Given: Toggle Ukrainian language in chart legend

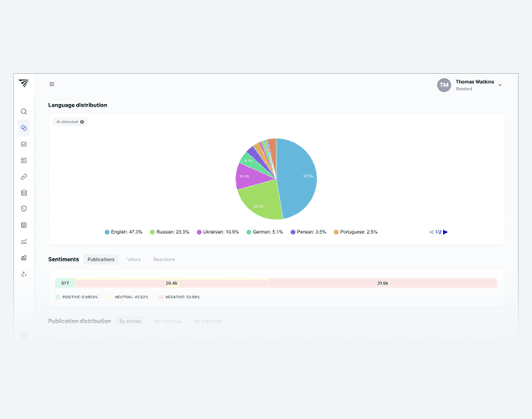Looking at the screenshot, I should pyautogui.click(x=218, y=232).
